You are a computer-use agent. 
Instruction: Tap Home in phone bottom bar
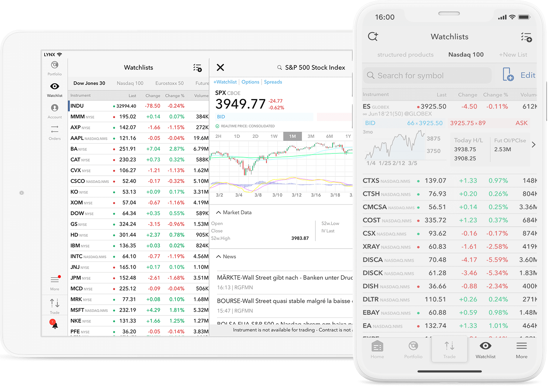point(377,350)
